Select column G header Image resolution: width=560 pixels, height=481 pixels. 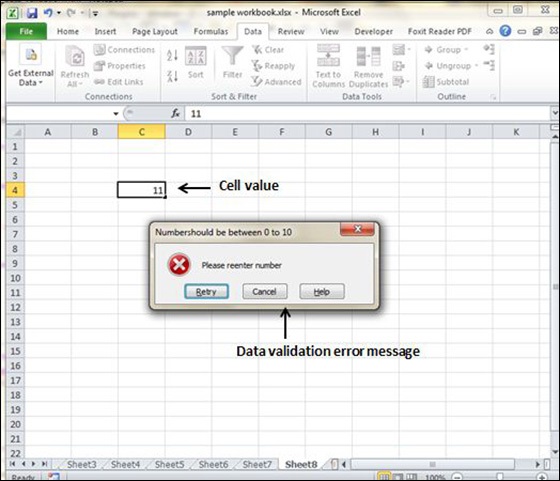329,132
